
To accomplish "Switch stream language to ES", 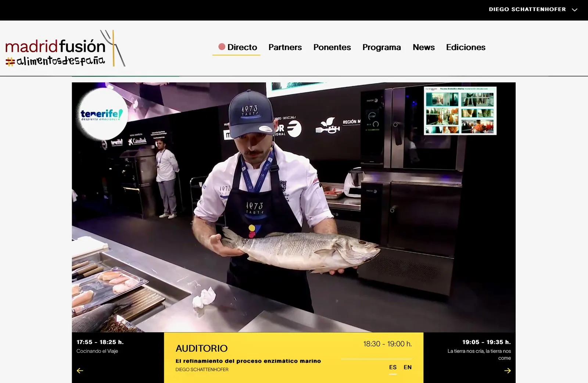I will pyautogui.click(x=393, y=367).
